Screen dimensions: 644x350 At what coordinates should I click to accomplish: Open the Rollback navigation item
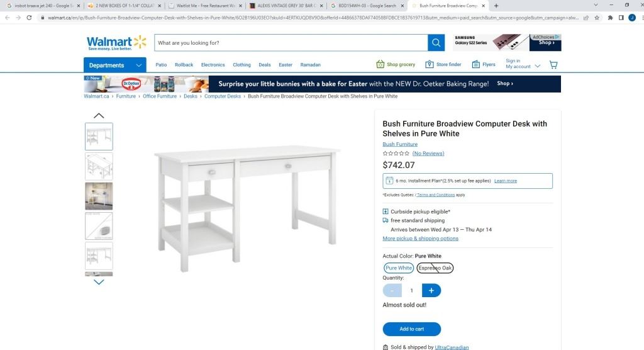click(184, 65)
